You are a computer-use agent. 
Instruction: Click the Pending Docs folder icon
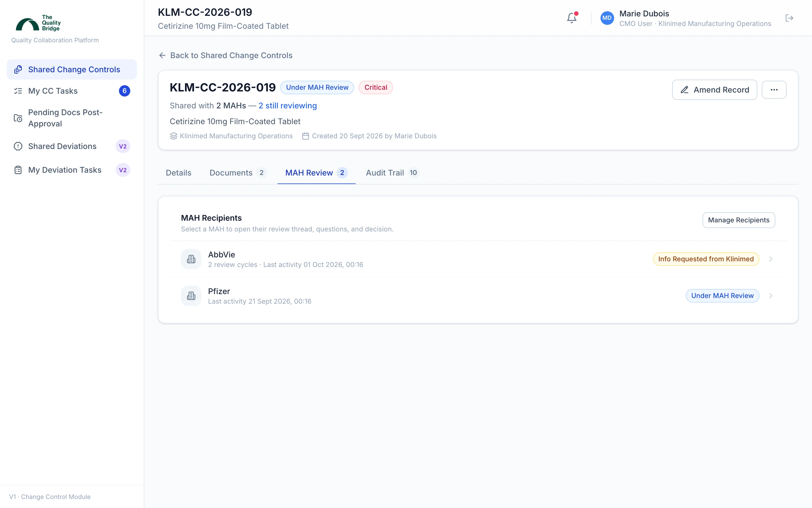pos(18,118)
